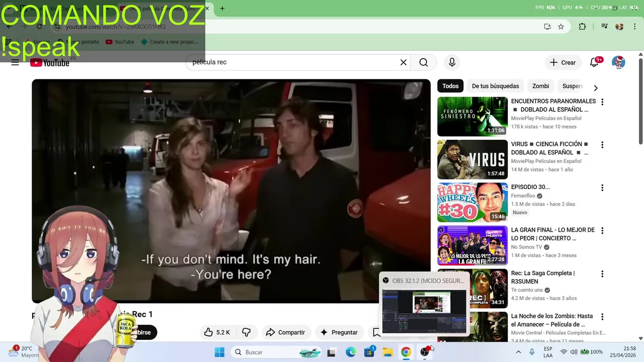Open the YouTube account avatar menu
The image size is (644, 362).
click(618, 62)
